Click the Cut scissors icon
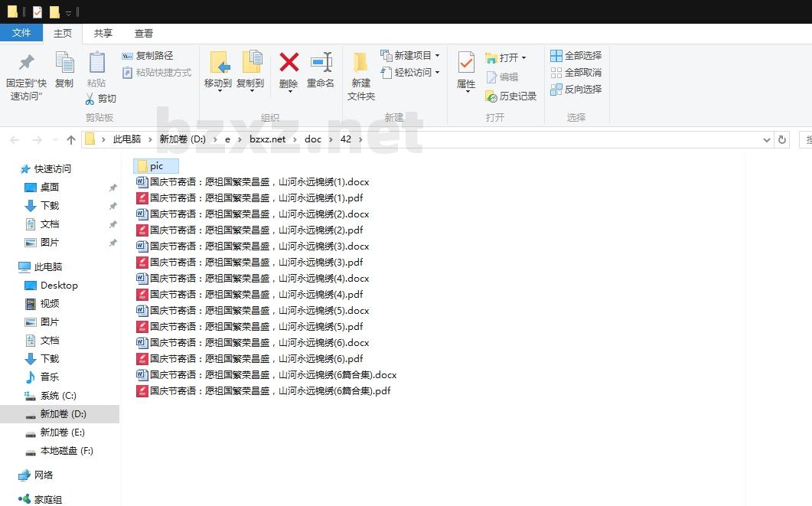This screenshot has width=812, height=506. (x=90, y=99)
